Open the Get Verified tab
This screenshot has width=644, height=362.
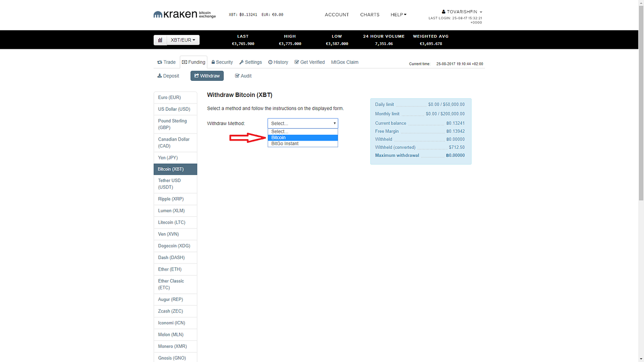coord(310,62)
